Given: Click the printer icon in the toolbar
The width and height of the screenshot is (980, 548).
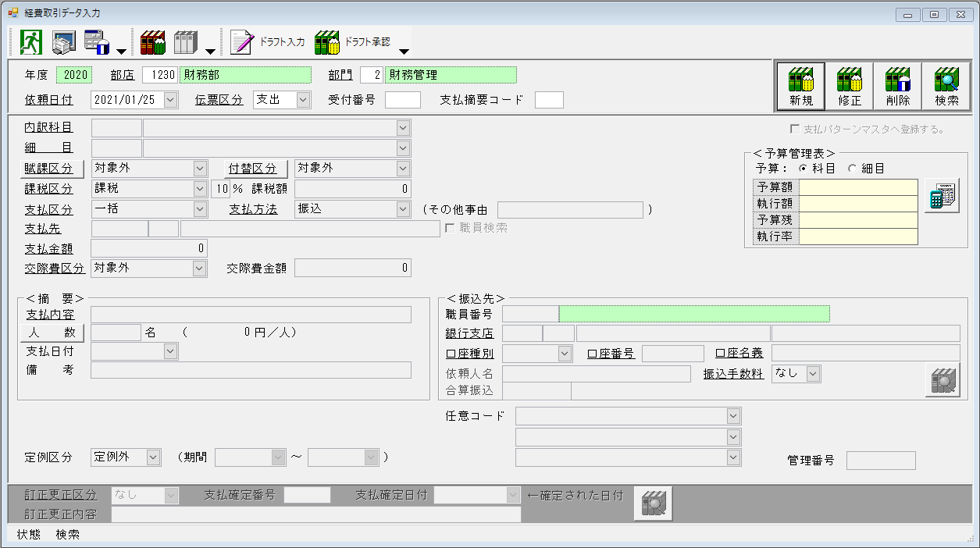Looking at the screenshot, I should (x=63, y=41).
